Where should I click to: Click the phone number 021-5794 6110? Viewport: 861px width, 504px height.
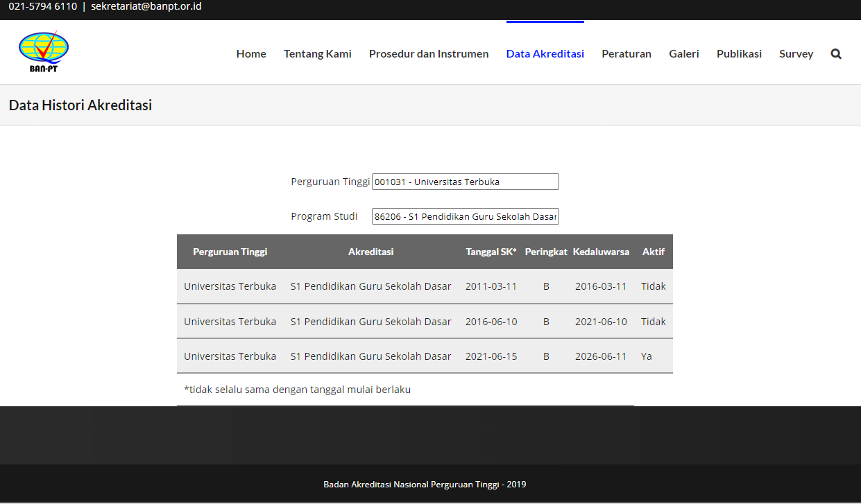43,6
